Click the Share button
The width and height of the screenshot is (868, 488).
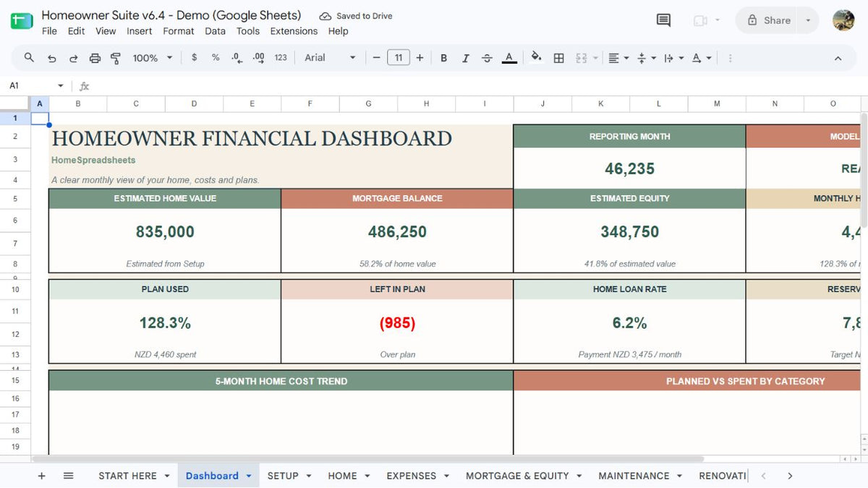point(769,20)
